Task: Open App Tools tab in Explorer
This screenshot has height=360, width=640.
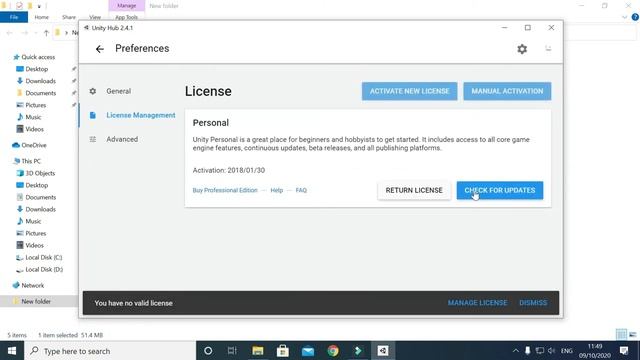Action: pyautogui.click(x=126, y=17)
